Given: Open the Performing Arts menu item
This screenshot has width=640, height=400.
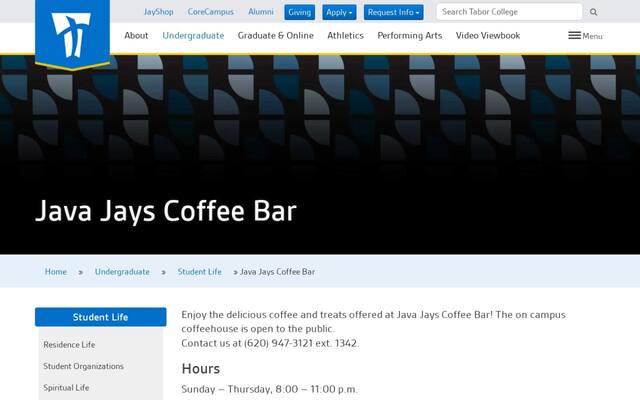Looking at the screenshot, I should (x=409, y=36).
